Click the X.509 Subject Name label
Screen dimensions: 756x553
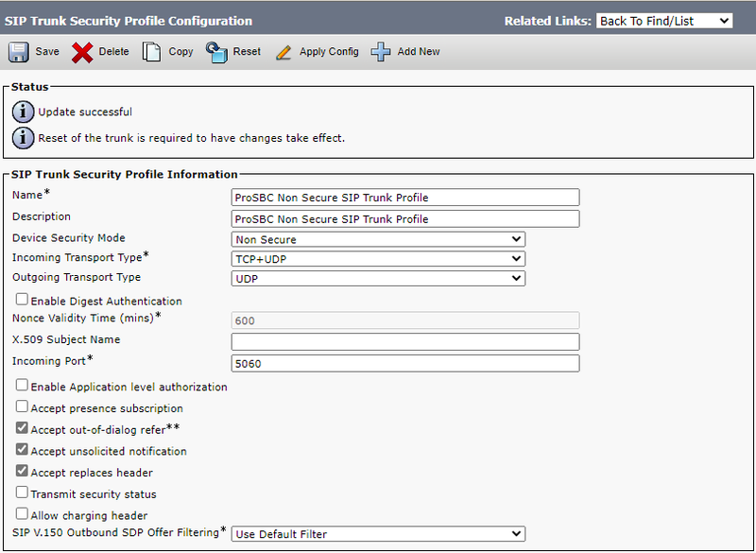[x=66, y=339]
